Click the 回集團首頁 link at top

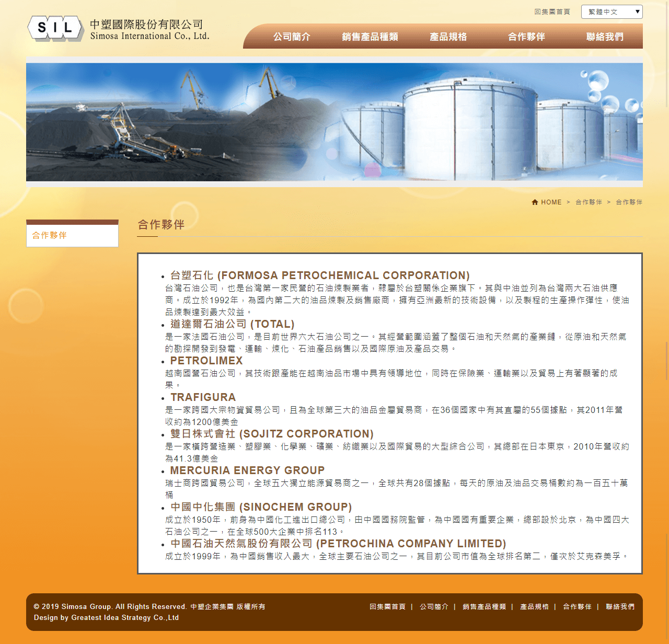tap(552, 11)
